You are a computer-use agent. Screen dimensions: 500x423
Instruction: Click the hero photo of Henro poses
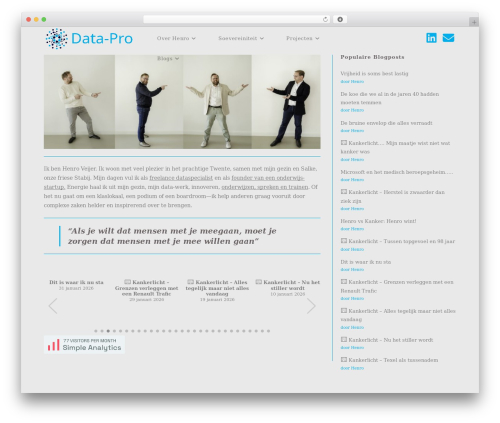(182, 102)
